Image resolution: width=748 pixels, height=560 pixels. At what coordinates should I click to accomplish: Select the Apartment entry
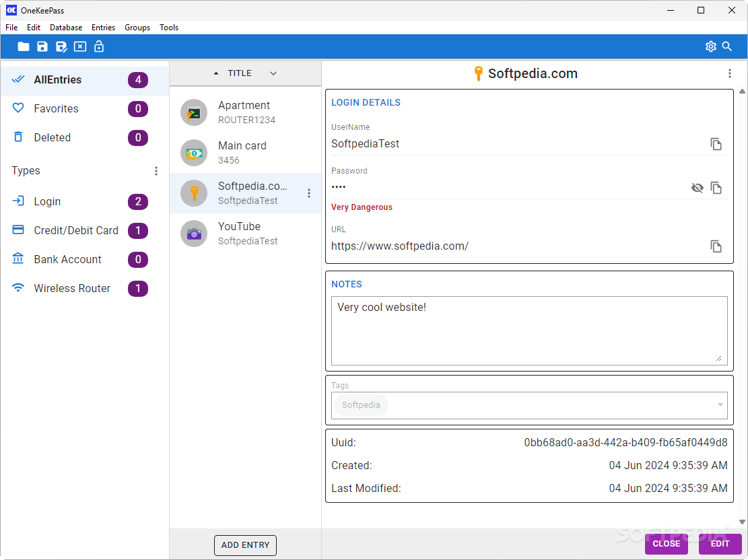pyautogui.click(x=245, y=113)
